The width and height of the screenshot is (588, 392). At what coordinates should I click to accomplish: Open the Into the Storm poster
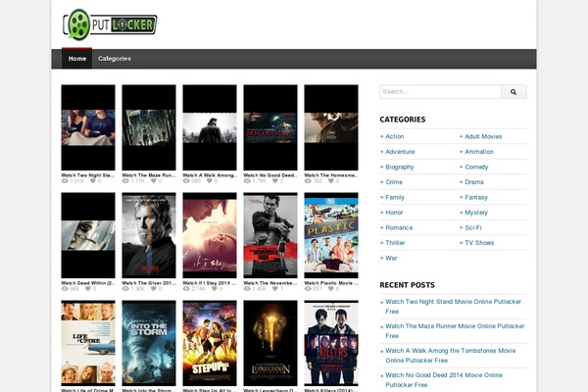(x=149, y=343)
